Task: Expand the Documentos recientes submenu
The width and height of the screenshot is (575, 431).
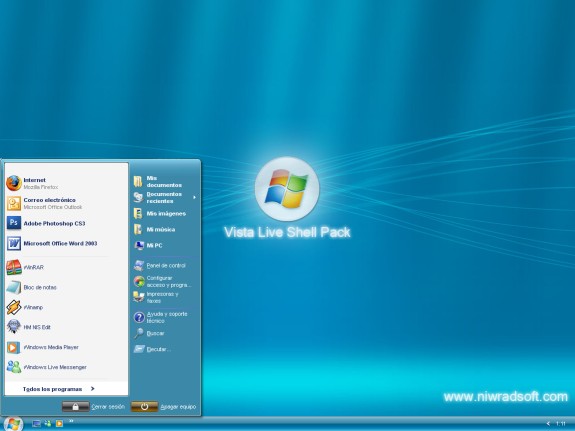Action: tap(165, 197)
